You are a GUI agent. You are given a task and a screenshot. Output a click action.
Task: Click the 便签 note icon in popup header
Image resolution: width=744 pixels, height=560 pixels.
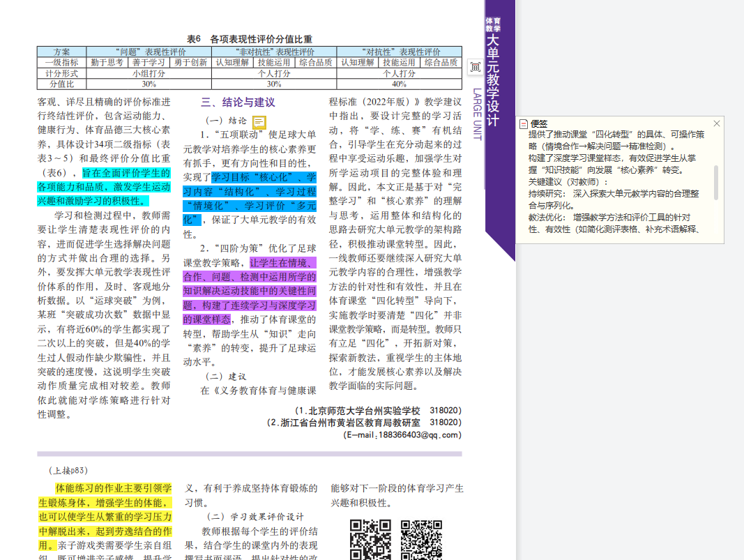click(524, 124)
